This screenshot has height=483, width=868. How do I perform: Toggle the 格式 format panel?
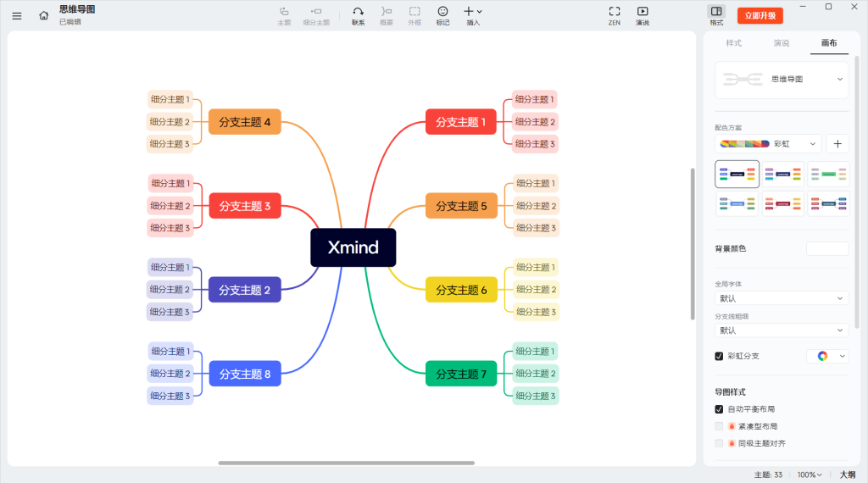[716, 15]
